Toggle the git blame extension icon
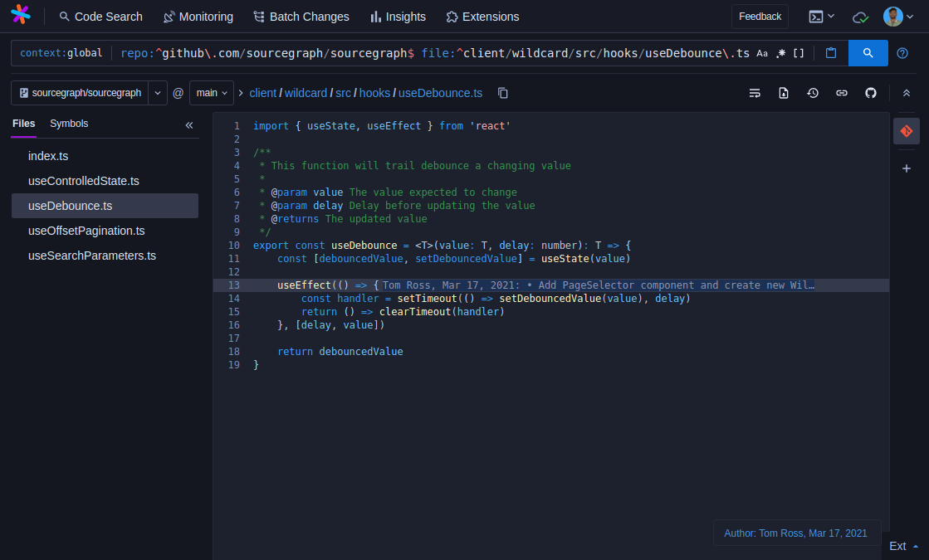The height and width of the screenshot is (560, 929). coord(906,131)
